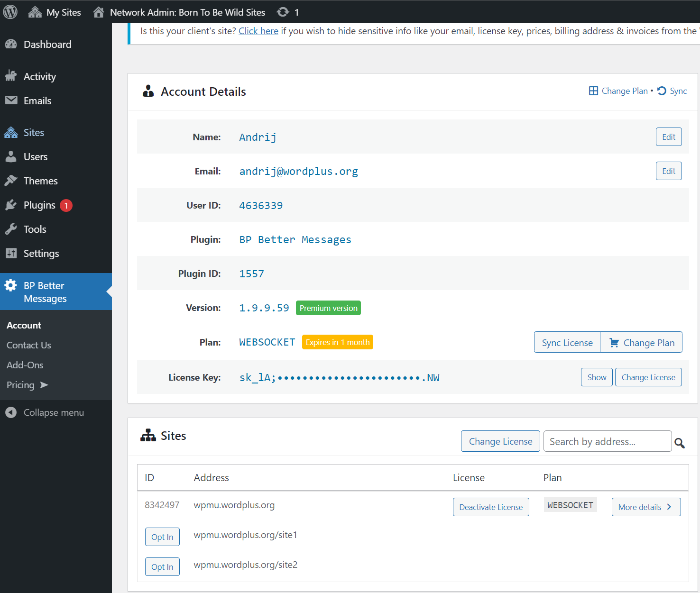This screenshot has height=593, width=700.
Task: Click the Sites houses icon in sidebar
Action: pos(11,133)
